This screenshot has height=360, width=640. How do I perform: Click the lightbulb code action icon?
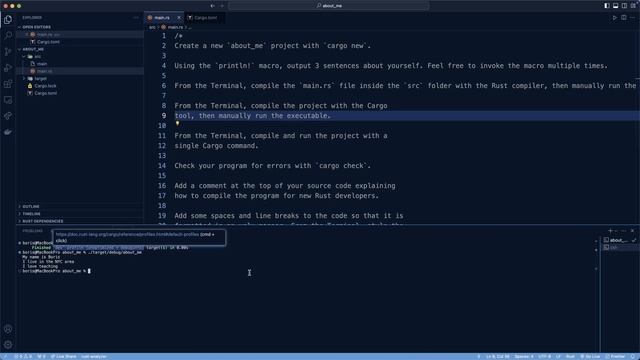[177, 123]
